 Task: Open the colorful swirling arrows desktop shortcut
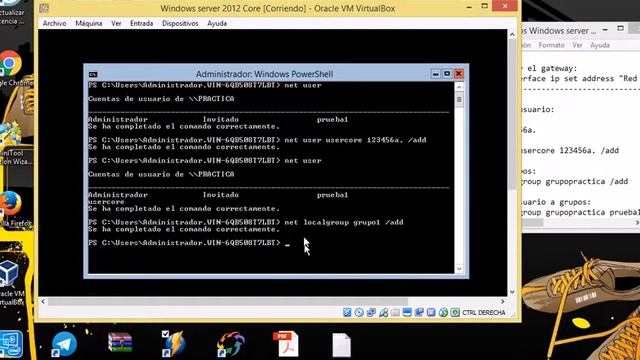[x=231, y=344]
